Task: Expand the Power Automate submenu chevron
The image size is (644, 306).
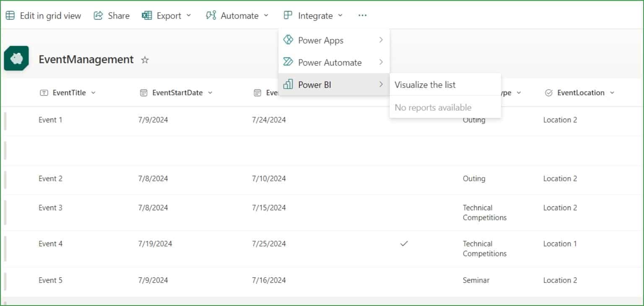Action: click(381, 62)
